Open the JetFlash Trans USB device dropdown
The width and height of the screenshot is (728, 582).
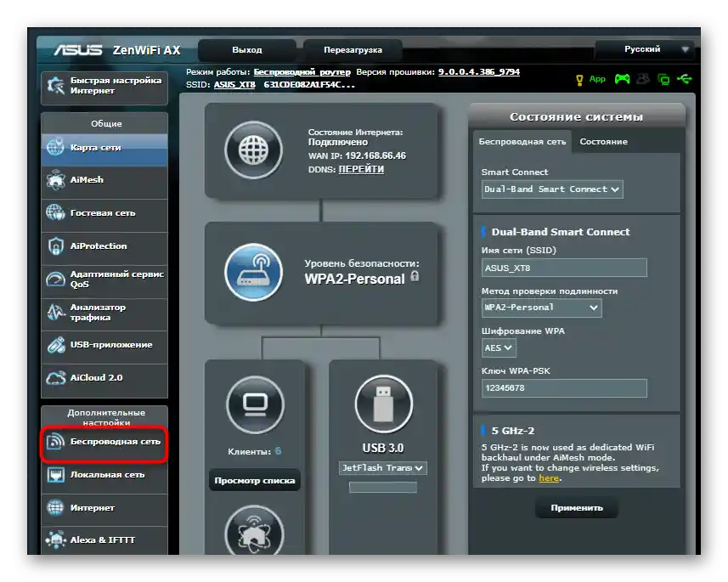(383, 468)
